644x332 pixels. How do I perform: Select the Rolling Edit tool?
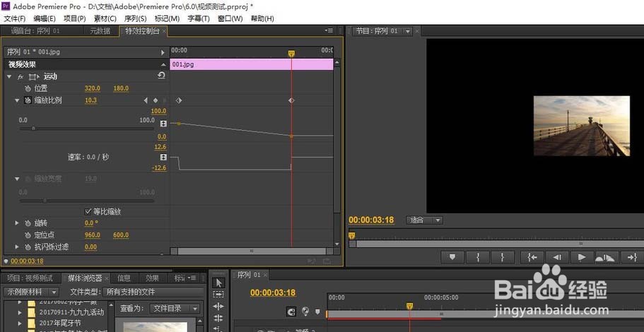tap(218, 319)
